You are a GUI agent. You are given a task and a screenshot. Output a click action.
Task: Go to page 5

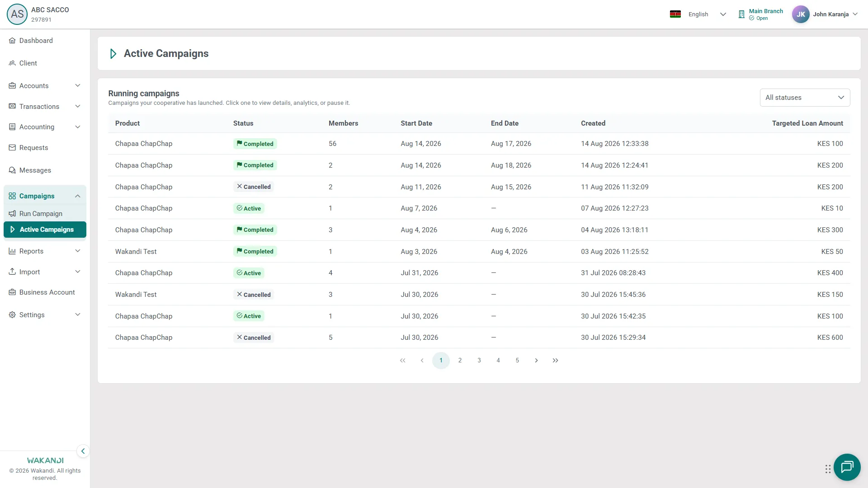[517, 361]
